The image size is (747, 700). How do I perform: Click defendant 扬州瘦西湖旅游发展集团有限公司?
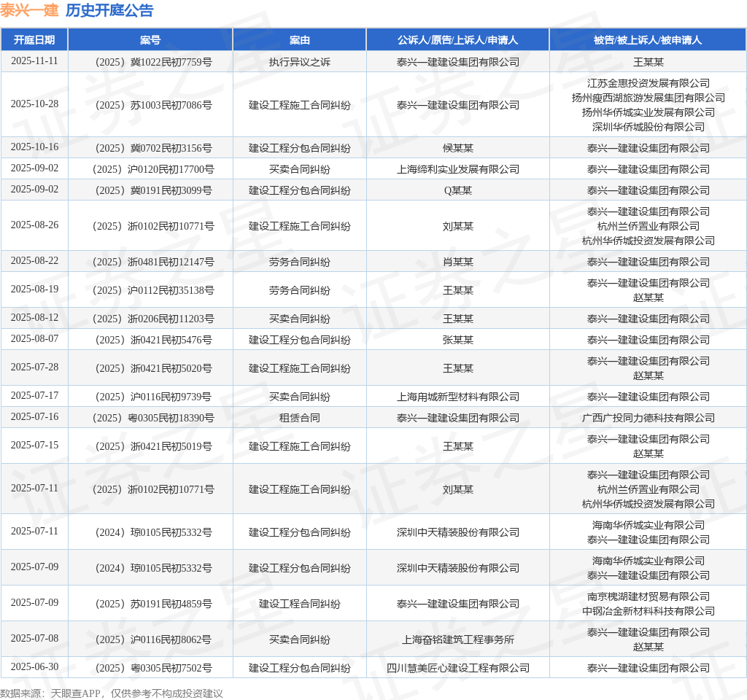coord(648,98)
